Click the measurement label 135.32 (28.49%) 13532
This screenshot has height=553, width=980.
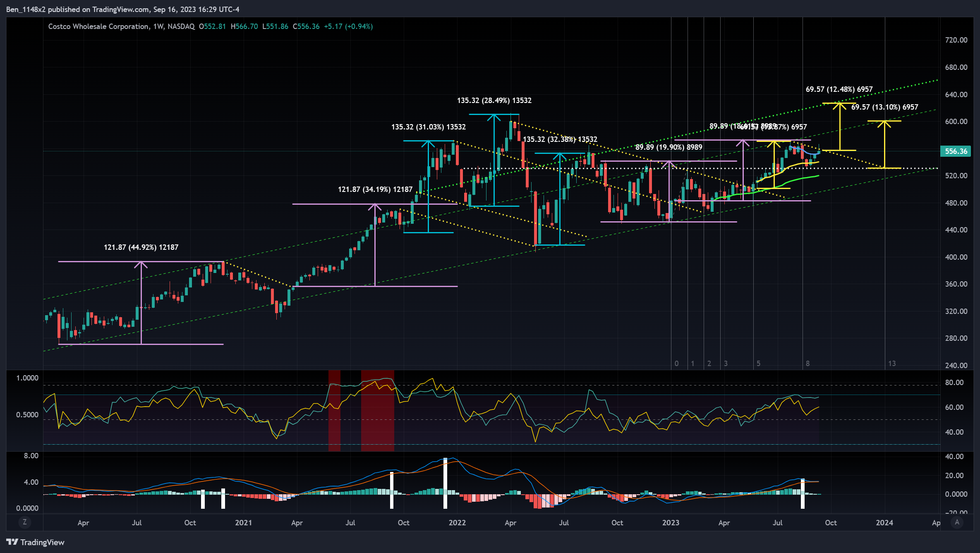click(494, 101)
